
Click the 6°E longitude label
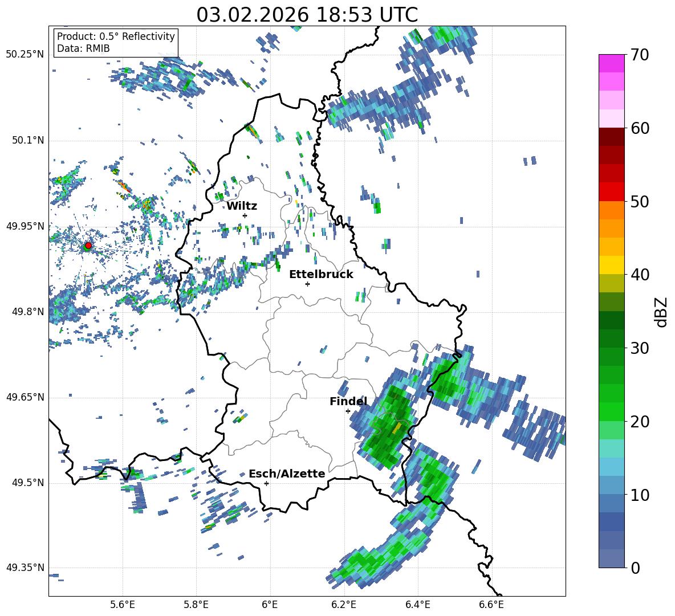270,605
